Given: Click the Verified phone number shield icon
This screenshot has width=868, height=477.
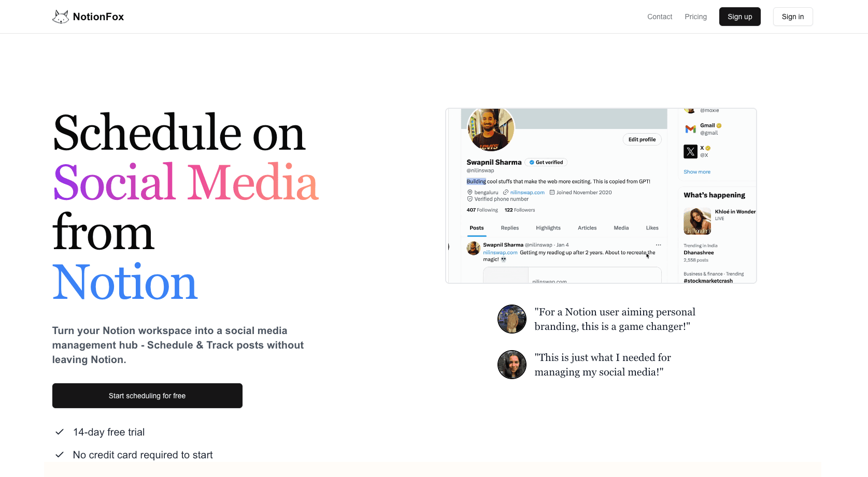Looking at the screenshot, I should pos(470,199).
